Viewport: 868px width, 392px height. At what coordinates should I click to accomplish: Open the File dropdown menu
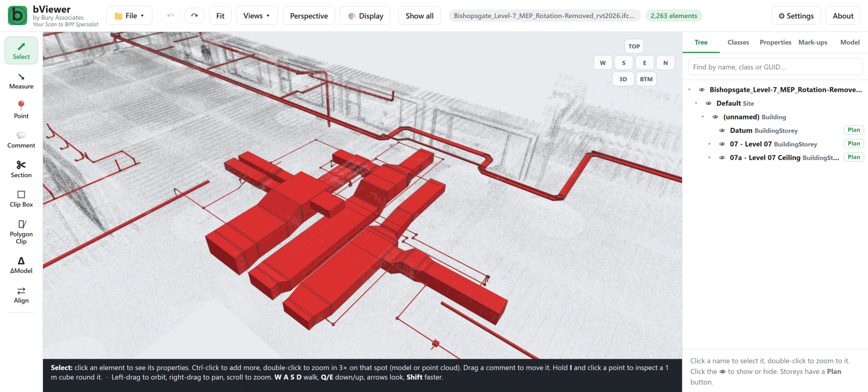129,16
